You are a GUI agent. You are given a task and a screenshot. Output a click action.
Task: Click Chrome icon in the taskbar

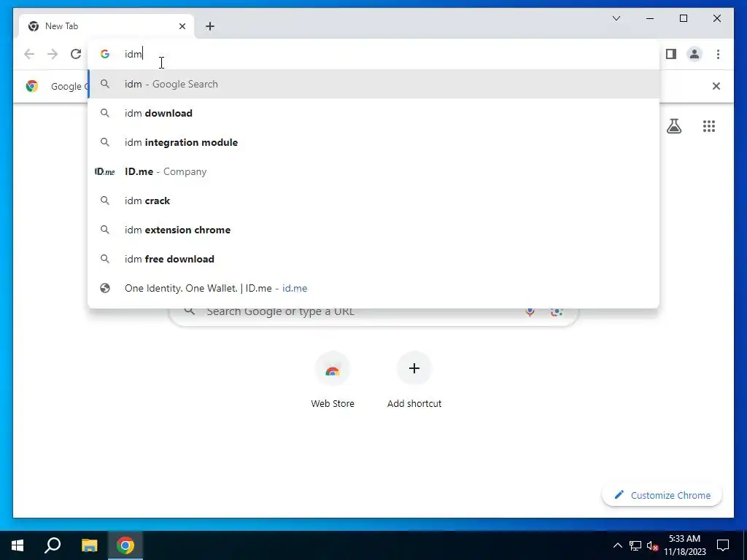(x=125, y=545)
